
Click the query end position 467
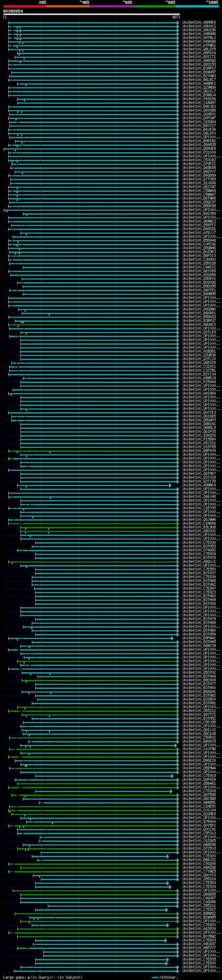175,17
